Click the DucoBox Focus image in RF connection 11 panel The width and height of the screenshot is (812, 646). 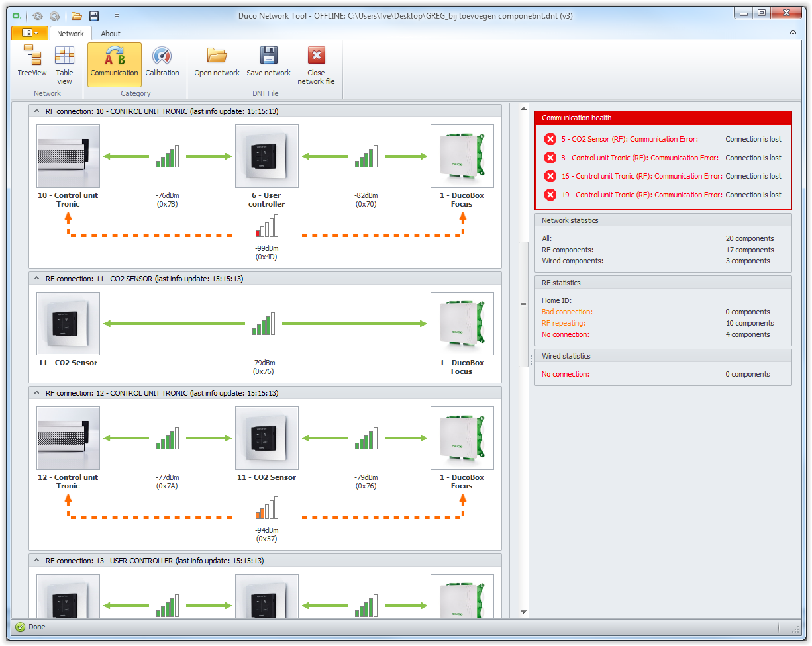462,324
